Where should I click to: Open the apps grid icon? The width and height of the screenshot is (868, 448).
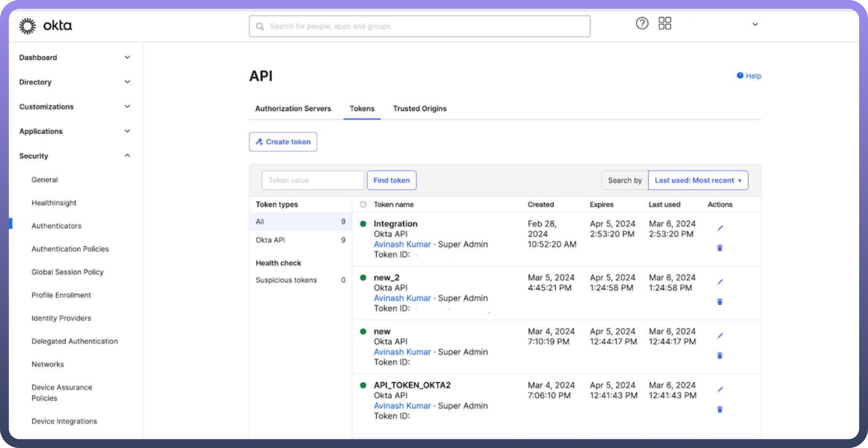(665, 24)
